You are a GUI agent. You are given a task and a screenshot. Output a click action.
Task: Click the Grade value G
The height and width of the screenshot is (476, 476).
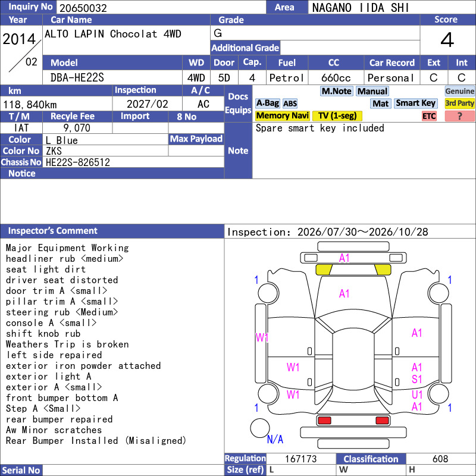[218, 33]
